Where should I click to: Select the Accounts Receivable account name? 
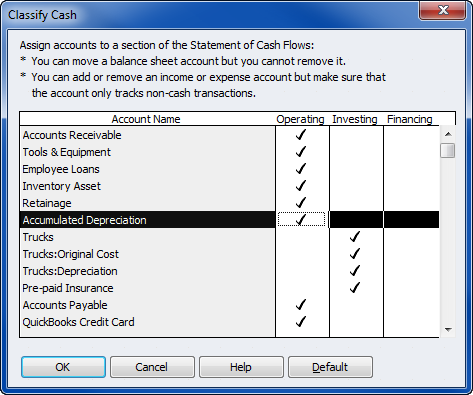(72, 135)
